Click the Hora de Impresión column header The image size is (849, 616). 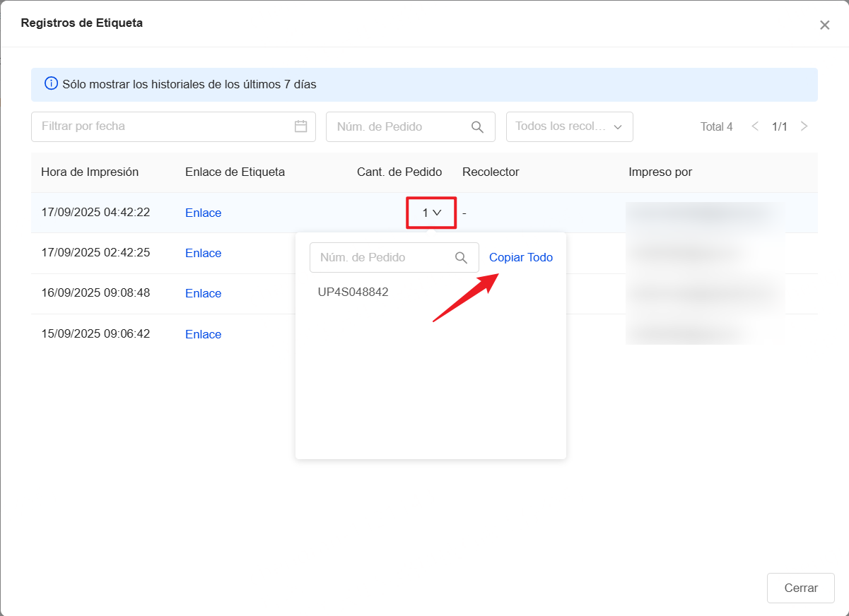coord(90,172)
